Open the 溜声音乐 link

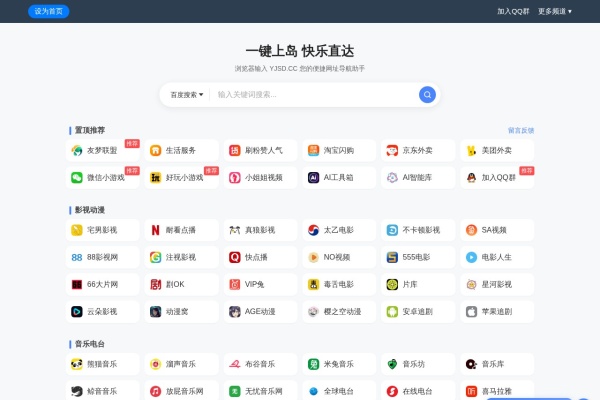tap(181, 364)
